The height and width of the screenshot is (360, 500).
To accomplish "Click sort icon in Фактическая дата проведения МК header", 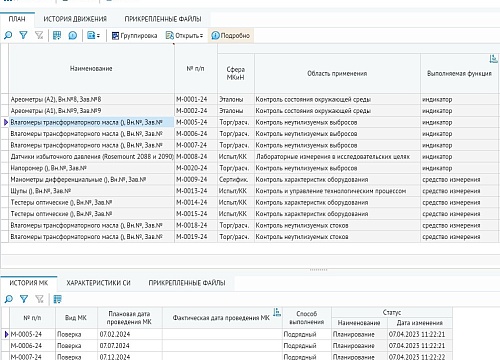I will pyautogui.click(x=277, y=312).
